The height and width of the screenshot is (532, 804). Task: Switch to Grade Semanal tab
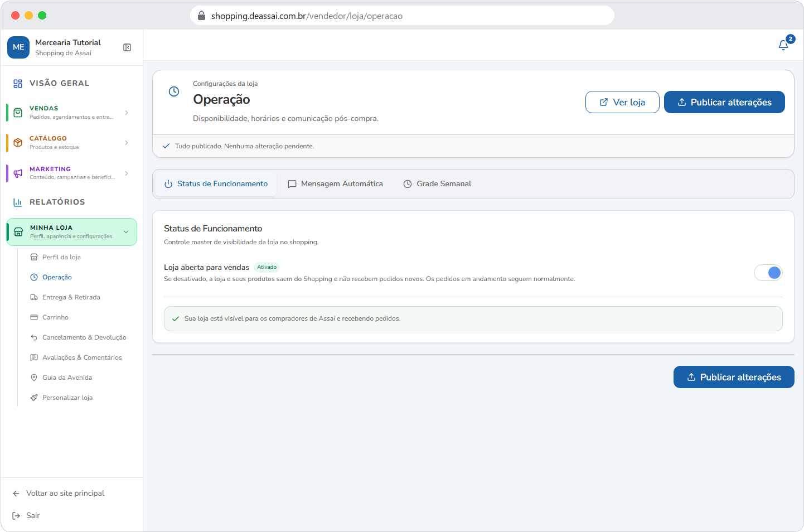coord(437,184)
